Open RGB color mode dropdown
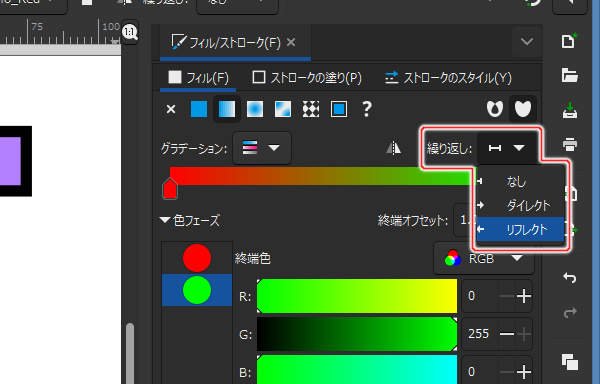600x384 pixels. (x=484, y=259)
